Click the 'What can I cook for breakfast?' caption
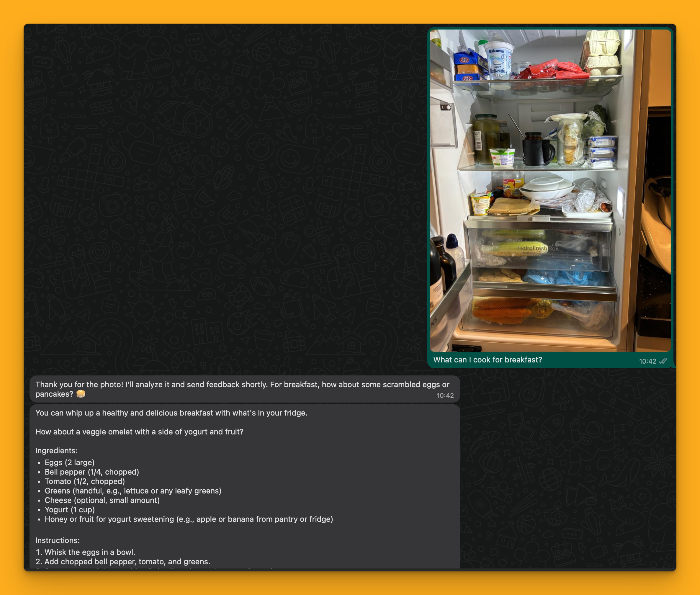Screen dimensions: 700x595 pyautogui.click(x=487, y=360)
